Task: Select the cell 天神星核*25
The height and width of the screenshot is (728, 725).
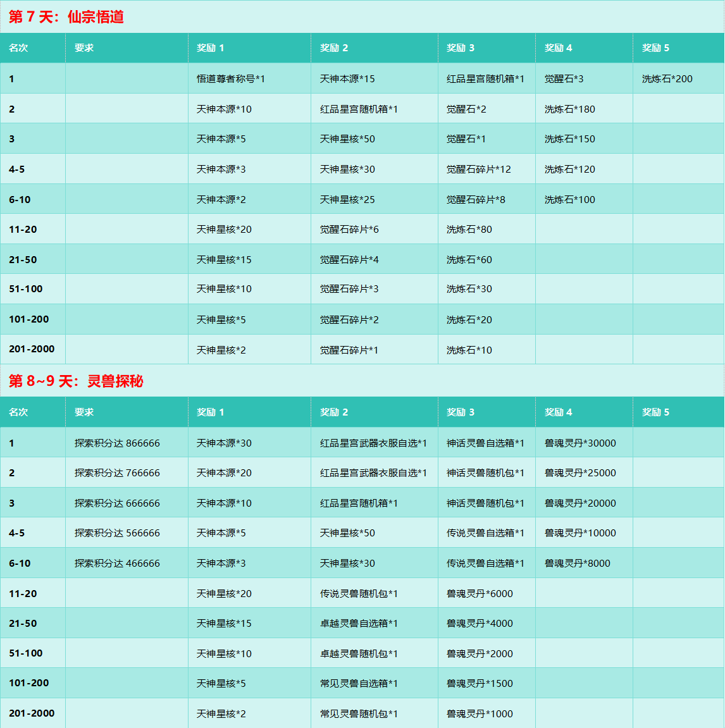Action: point(375,199)
